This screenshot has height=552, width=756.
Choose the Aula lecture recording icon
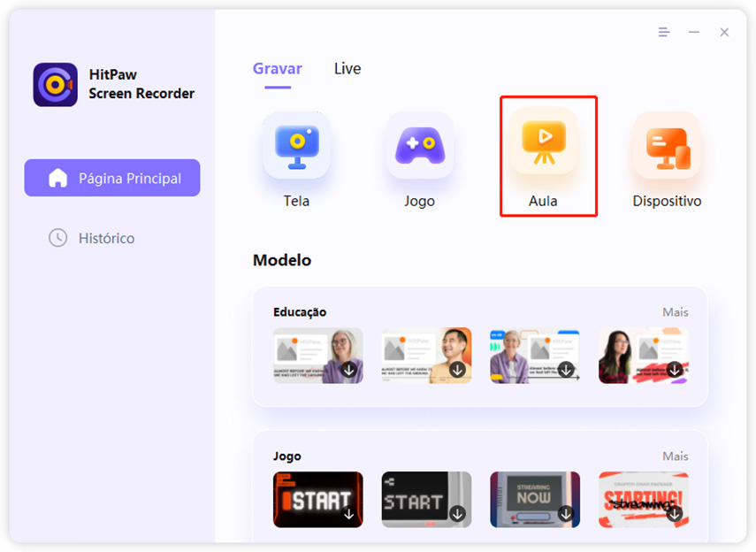click(x=544, y=142)
